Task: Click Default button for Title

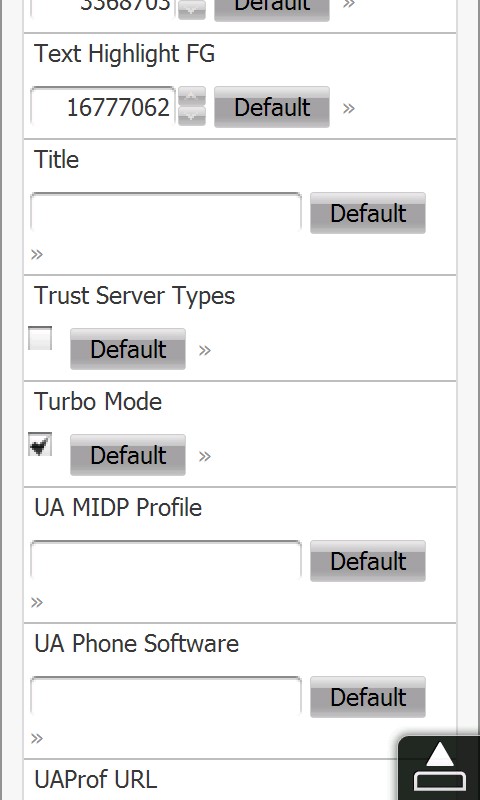Action: click(x=368, y=213)
